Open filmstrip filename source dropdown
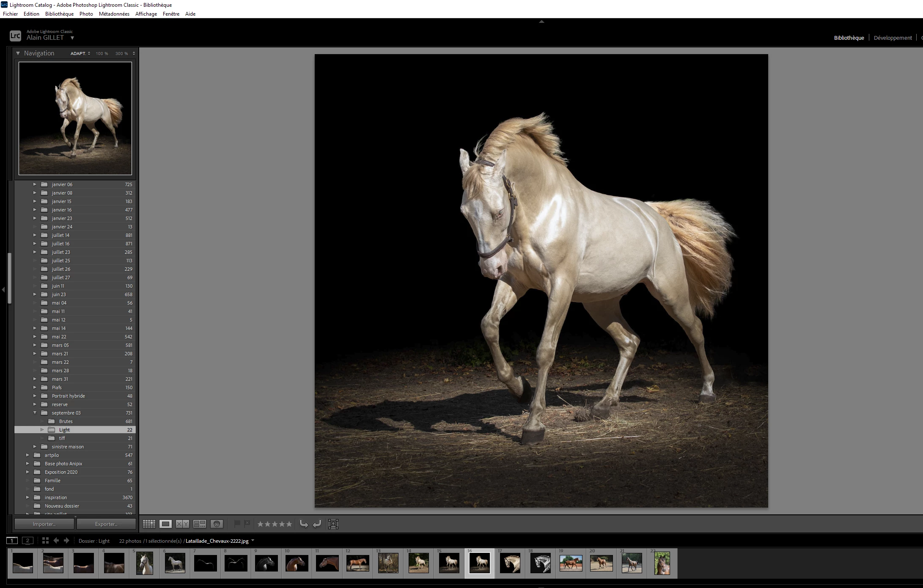The height and width of the screenshot is (588, 923). (253, 540)
